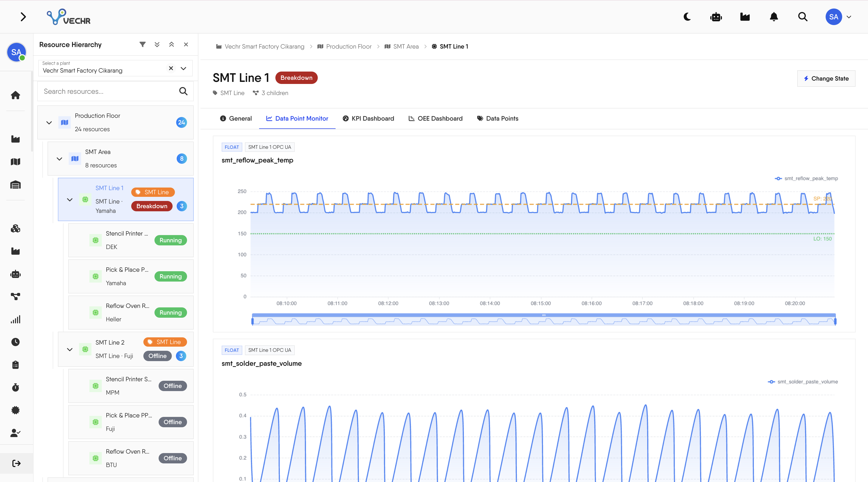Close the Resource Hierarchy panel
The height and width of the screenshot is (482, 868).
point(186,44)
